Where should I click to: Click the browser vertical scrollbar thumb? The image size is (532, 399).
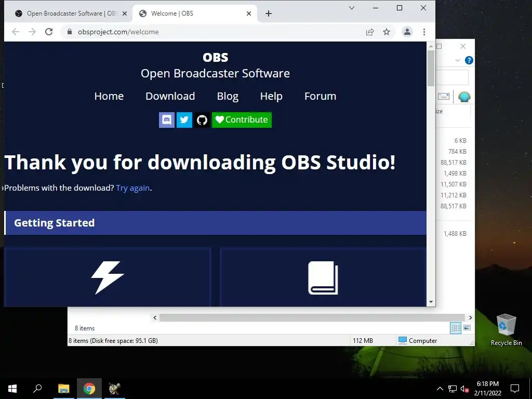[431, 68]
